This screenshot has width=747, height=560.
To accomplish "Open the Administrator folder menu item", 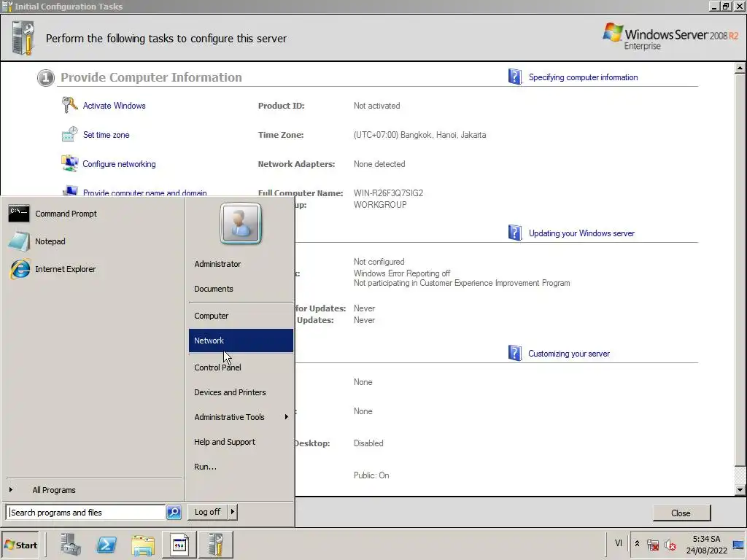I will pos(241,264).
